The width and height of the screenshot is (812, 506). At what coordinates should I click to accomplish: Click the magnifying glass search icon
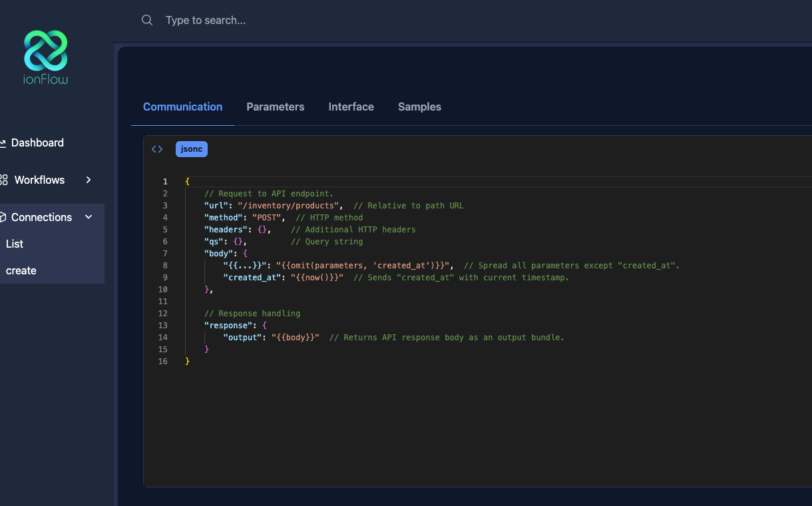[x=147, y=20]
